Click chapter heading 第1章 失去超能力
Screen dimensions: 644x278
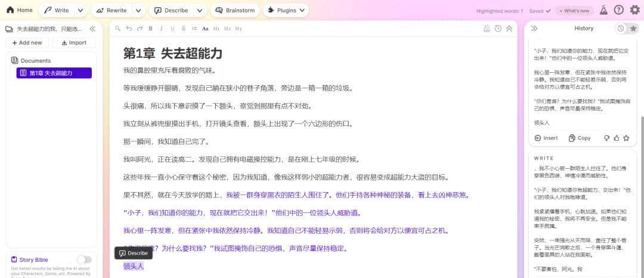[172, 53]
